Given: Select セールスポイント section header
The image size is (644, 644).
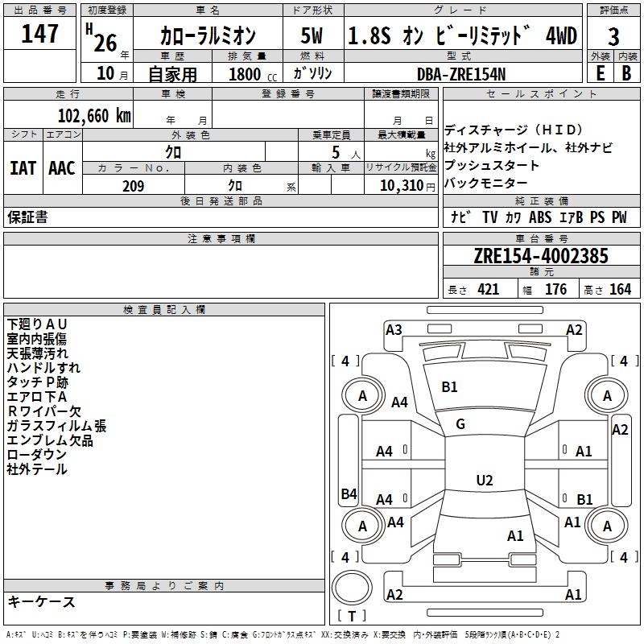Looking at the screenshot, I should click(541, 94).
